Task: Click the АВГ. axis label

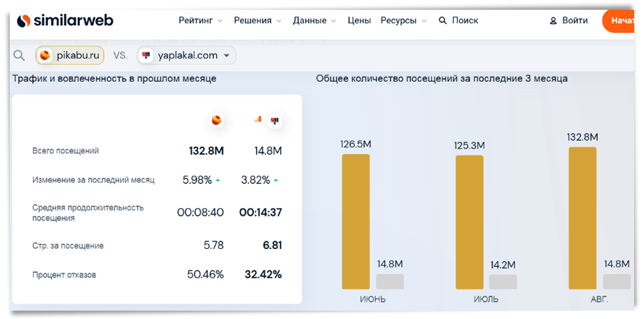Action: coord(598,299)
